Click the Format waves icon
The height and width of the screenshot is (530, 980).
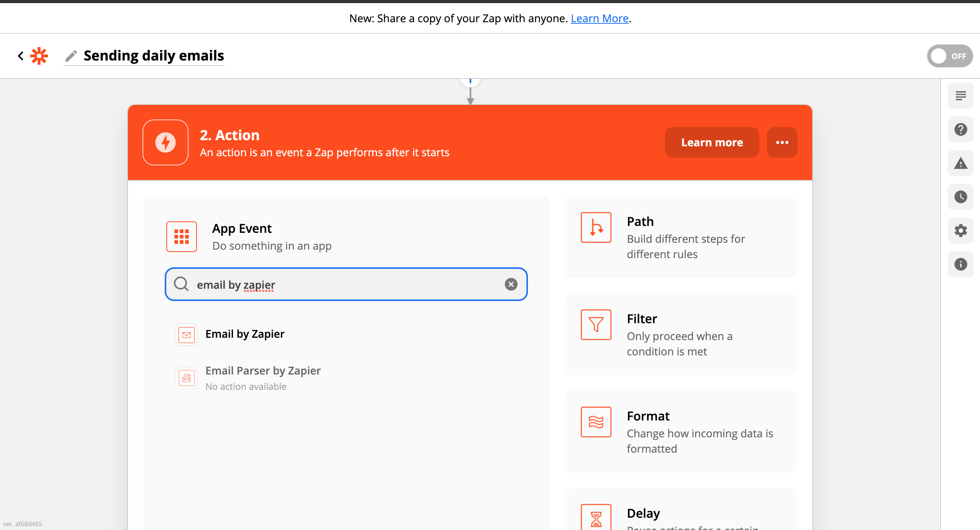click(596, 422)
